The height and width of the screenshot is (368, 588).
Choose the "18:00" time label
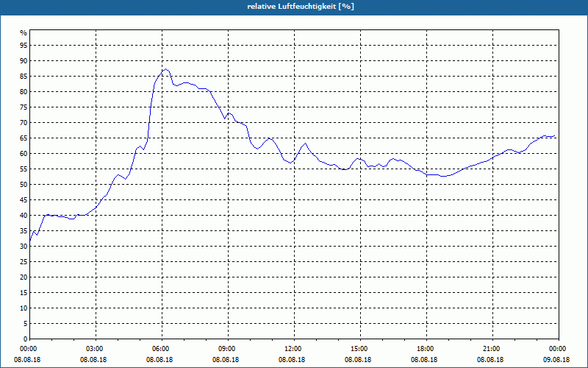pos(426,349)
